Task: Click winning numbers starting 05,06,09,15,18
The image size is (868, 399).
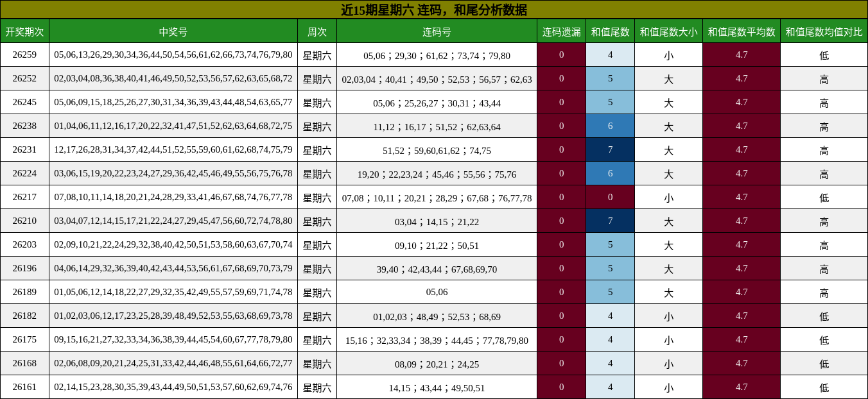Action: 173,102
